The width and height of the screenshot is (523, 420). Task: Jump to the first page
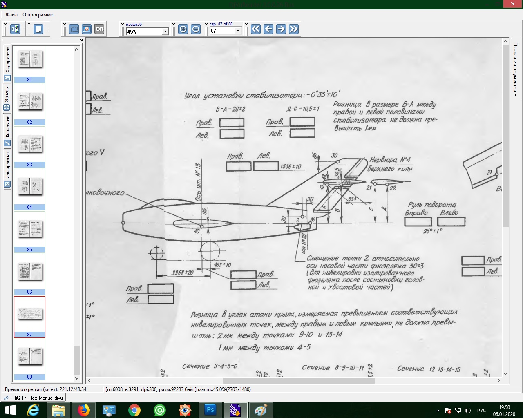(256, 29)
